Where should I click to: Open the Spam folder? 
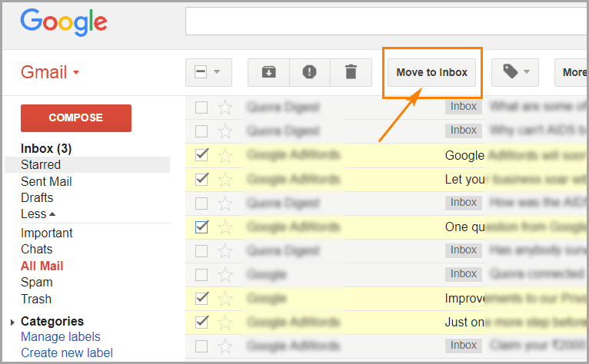click(x=36, y=282)
